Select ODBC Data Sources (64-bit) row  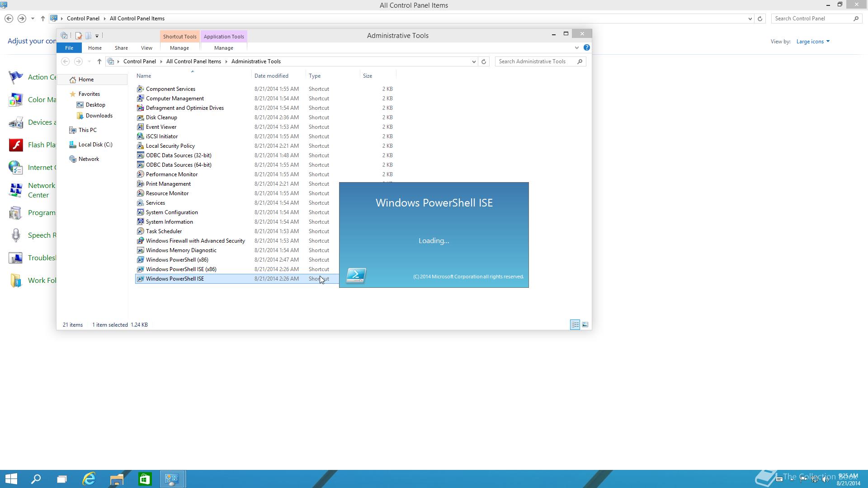[265, 165]
